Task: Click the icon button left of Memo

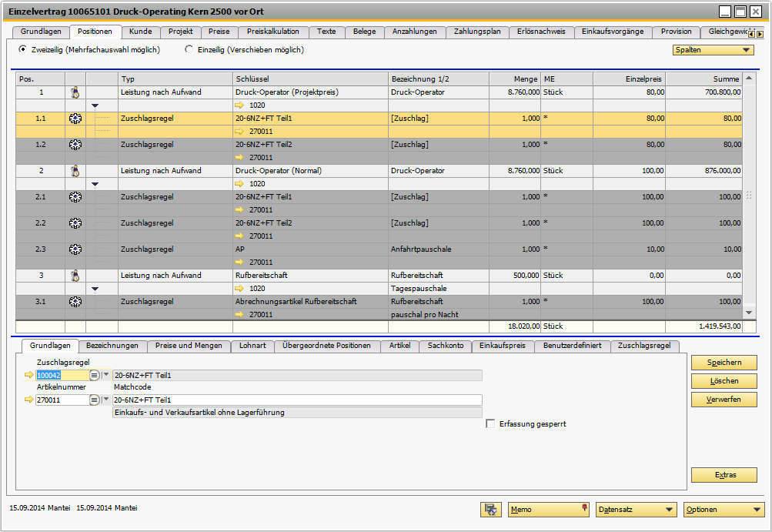Action: (490, 510)
